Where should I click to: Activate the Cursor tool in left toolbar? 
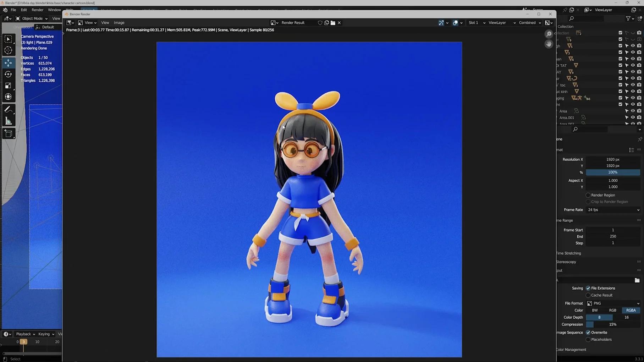point(8,50)
